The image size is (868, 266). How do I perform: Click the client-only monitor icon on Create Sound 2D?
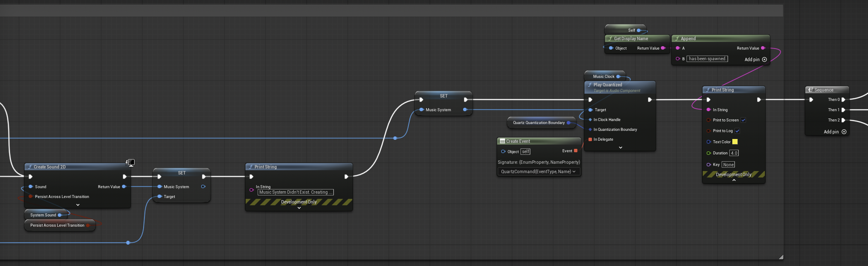(x=131, y=163)
